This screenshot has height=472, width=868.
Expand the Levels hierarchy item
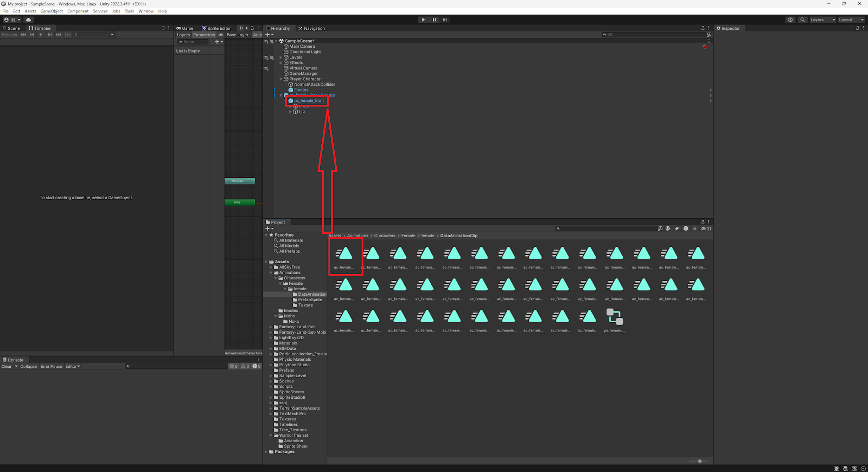click(x=281, y=58)
